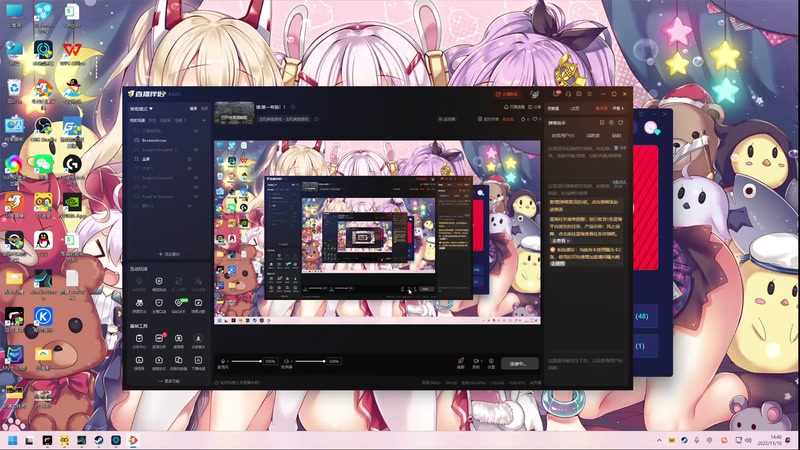The width and height of the screenshot is (800, 450).
Task: Open the last icon in 基础工具 second row
Action: click(x=198, y=363)
